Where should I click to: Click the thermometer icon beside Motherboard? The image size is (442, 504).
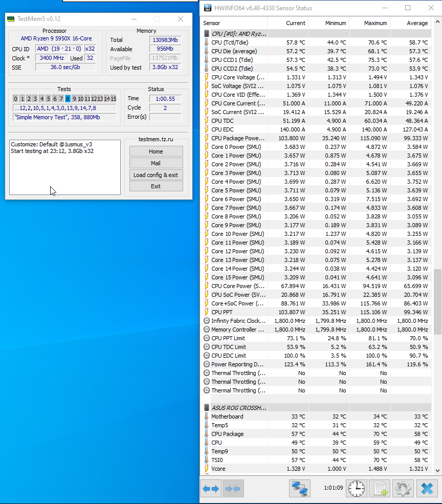pyautogui.click(x=206, y=417)
